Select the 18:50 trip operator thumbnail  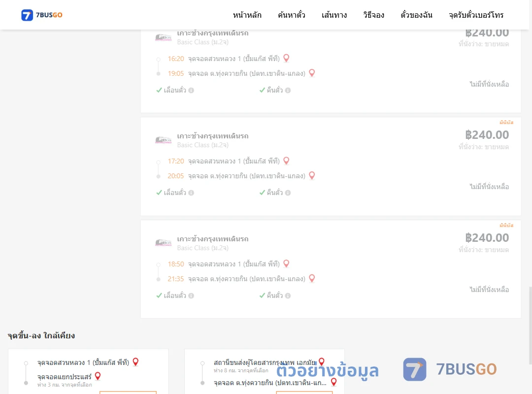pos(163,242)
